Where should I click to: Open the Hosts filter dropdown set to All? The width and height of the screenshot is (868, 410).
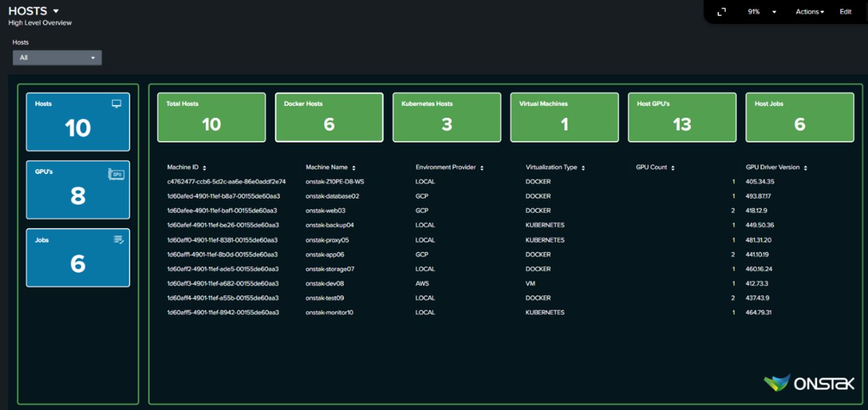(x=57, y=58)
